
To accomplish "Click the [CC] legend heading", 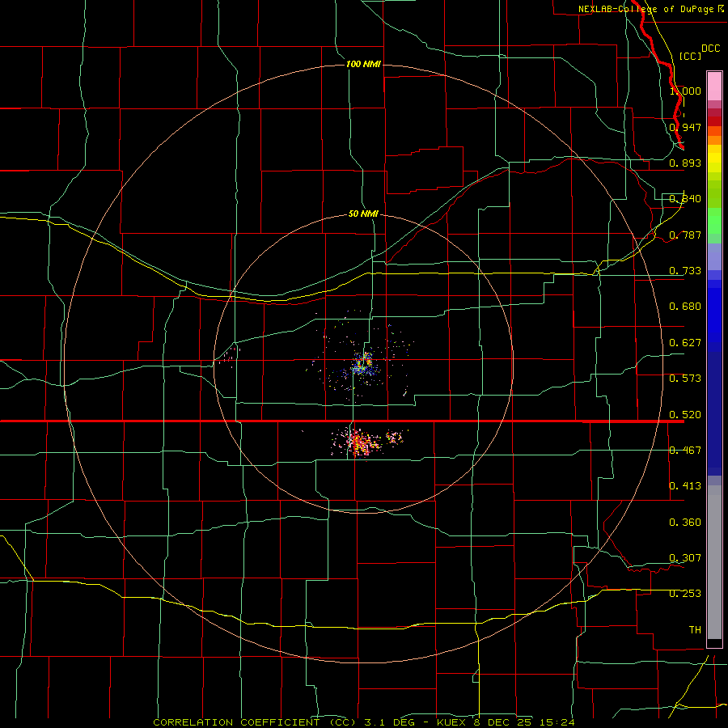I will tap(690, 56).
